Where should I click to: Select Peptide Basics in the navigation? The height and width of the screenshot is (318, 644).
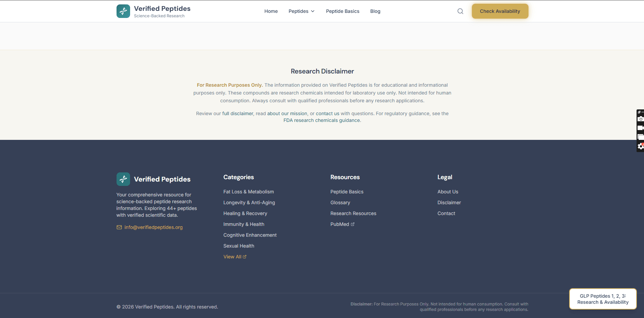click(x=342, y=11)
